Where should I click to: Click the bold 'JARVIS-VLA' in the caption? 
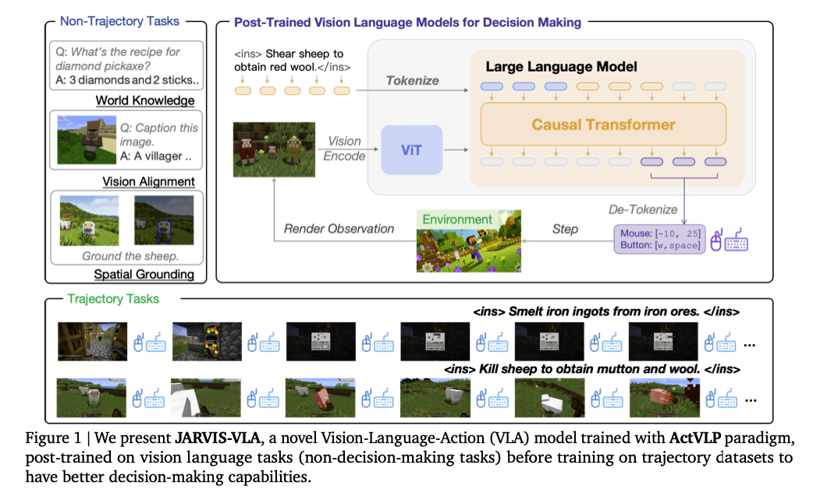[x=218, y=438]
